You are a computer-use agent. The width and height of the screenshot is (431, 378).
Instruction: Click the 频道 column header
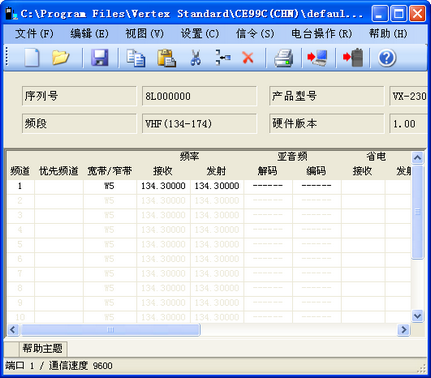[20, 171]
